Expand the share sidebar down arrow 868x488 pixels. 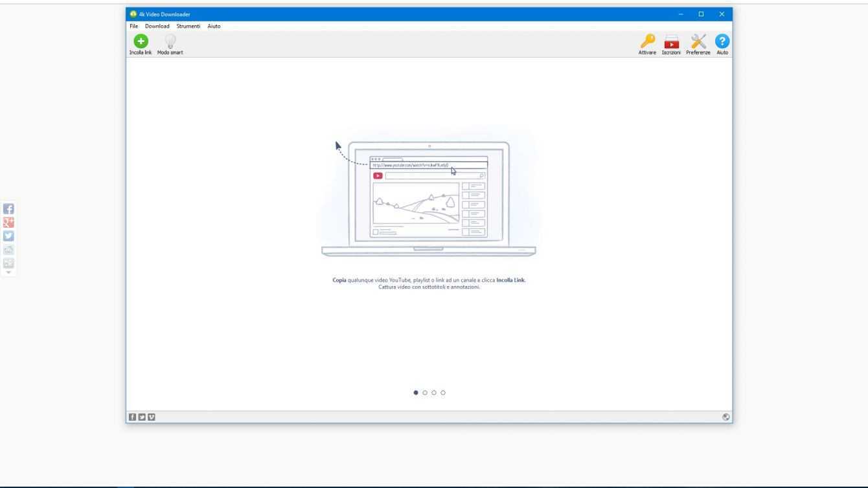coord(9,272)
